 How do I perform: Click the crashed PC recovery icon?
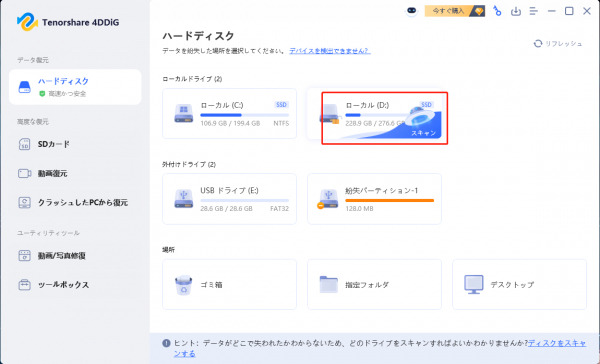click(24, 202)
